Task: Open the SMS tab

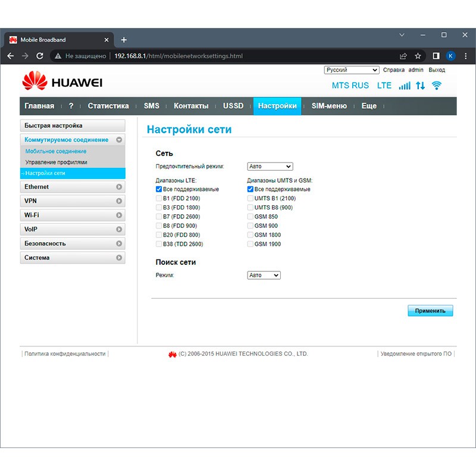Action: coord(152,106)
